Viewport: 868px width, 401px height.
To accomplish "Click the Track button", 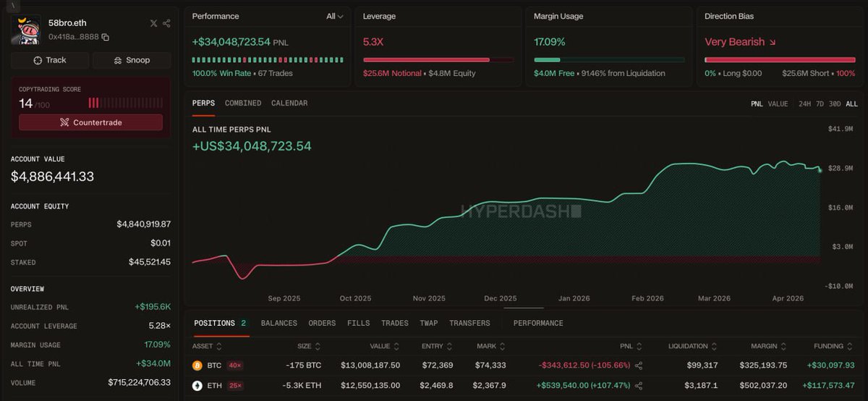I will pyautogui.click(x=50, y=60).
